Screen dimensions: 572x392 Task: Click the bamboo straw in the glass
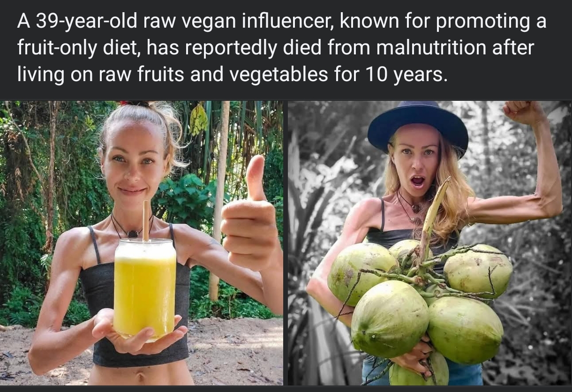146,220
